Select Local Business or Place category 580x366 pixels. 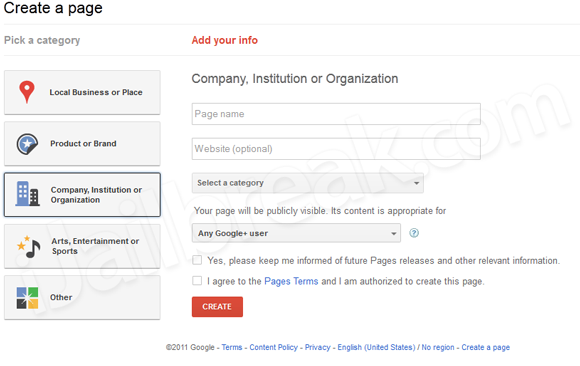pyautogui.click(x=82, y=92)
